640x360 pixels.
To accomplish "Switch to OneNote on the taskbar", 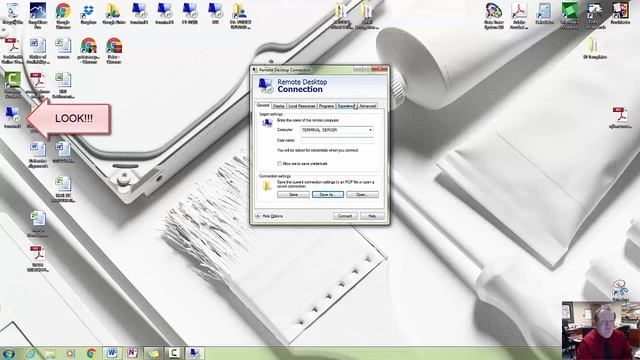I will point(132,353).
